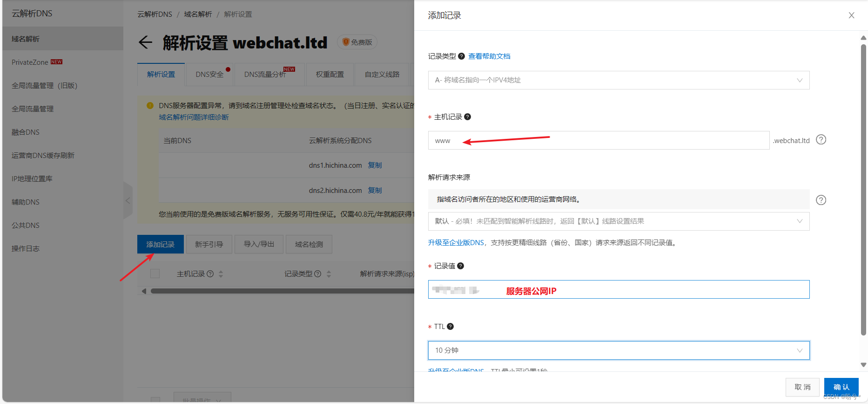Click the 添加记录 panel vertical scrollbar
This screenshot has width=868, height=404.
863,190
